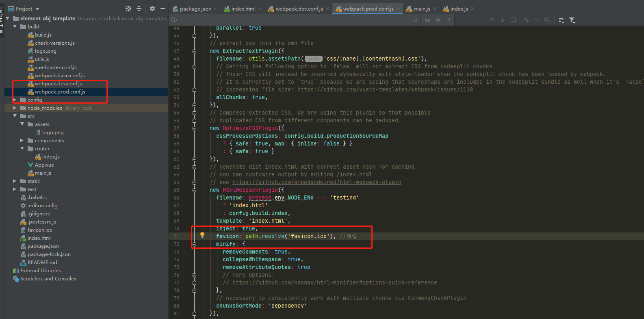Open the Project view dropdown

[x=37, y=9]
